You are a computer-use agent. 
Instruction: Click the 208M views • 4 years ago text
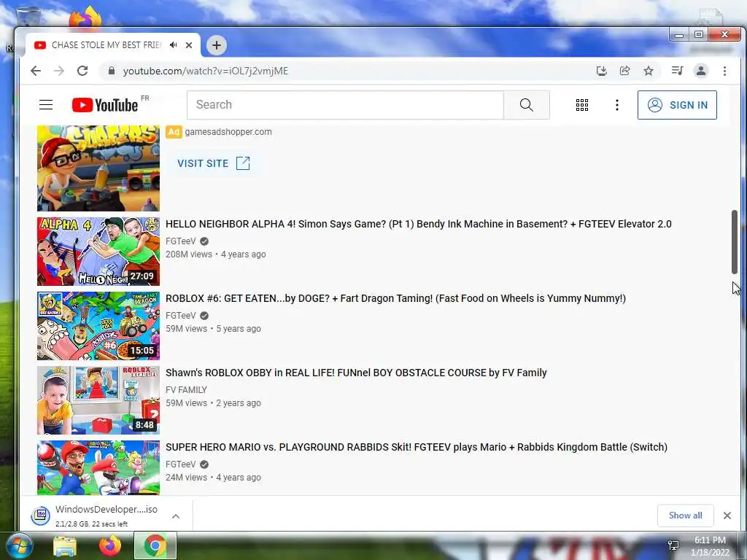pyautogui.click(x=215, y=254)
